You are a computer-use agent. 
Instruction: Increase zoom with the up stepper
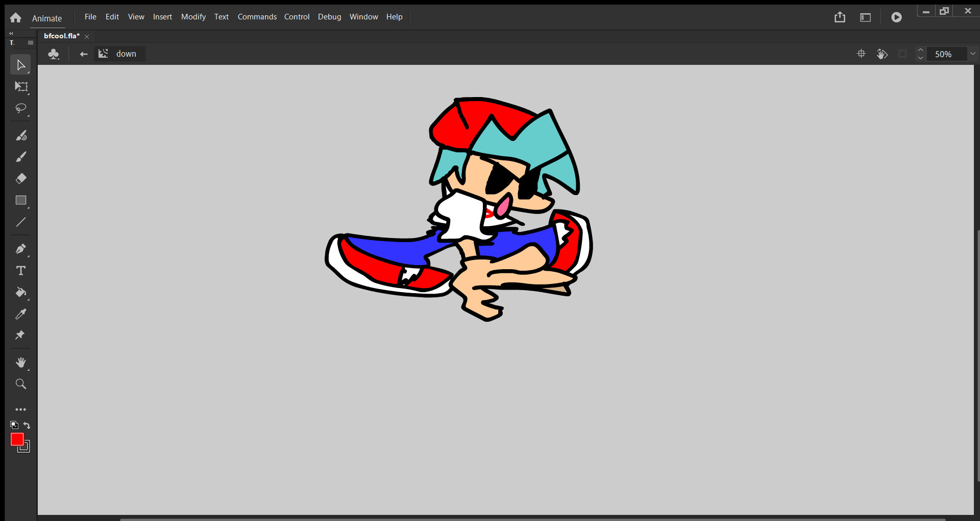coord(920,50)
